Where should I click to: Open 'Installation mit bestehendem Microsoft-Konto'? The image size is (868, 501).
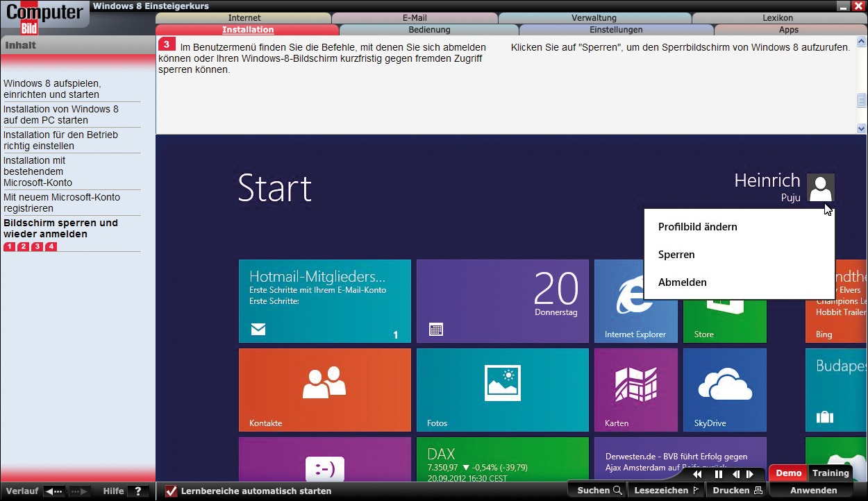pos(38,171)
